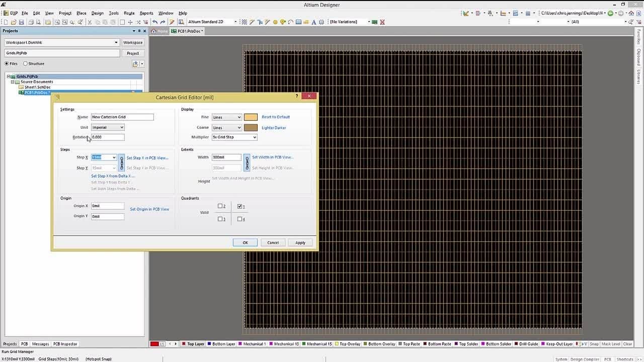Click the Apply button in Grid Editor
This screenshot has height=362, width=644.
300,242
